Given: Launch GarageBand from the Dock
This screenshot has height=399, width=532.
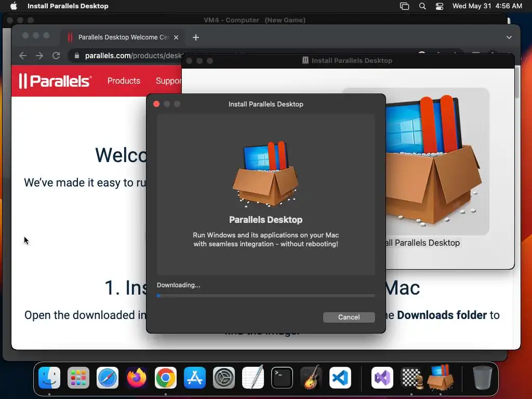Looking at the screenshot, I should click(x=311, y=377).
